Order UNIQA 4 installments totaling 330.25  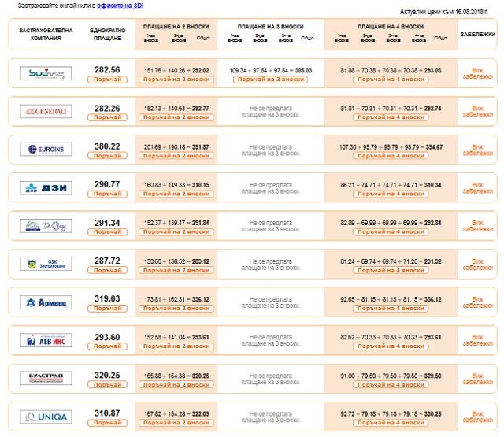coord(391,423)
